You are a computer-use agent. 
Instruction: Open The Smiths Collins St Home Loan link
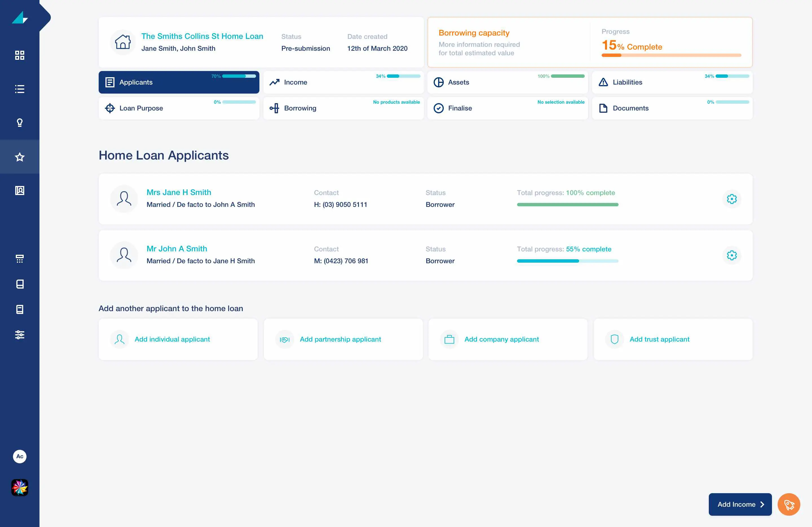point(202,36)
